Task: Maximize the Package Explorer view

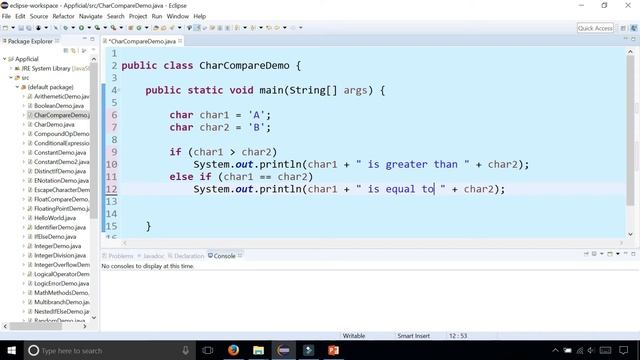Action: 92,39
